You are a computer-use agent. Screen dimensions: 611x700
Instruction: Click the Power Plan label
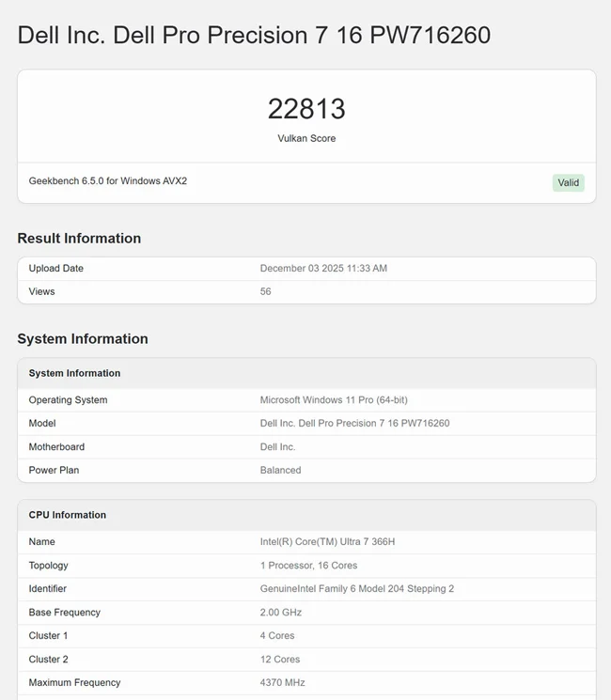[x=54, y=470]
